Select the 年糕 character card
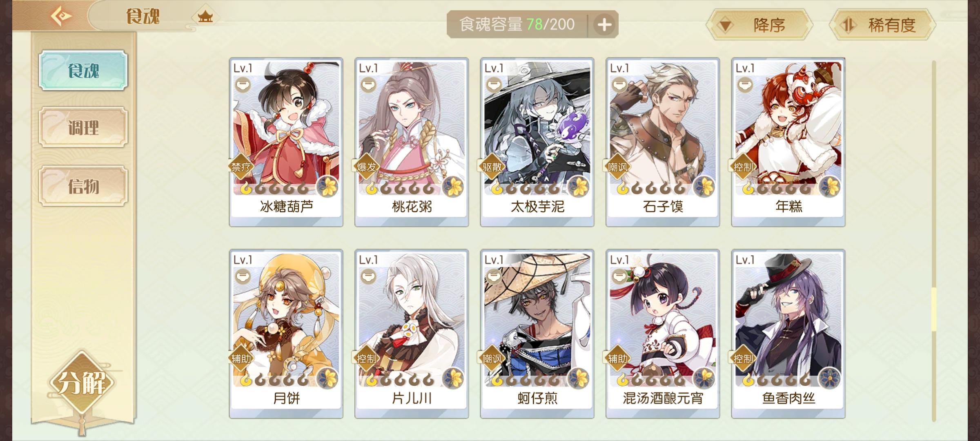 [x=788, y=142]
